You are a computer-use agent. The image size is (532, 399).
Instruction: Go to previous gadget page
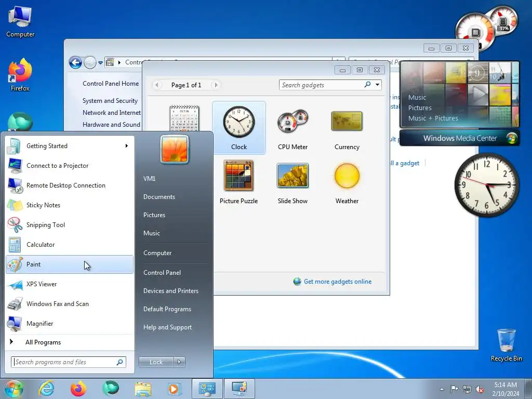[x=157, y=85]
